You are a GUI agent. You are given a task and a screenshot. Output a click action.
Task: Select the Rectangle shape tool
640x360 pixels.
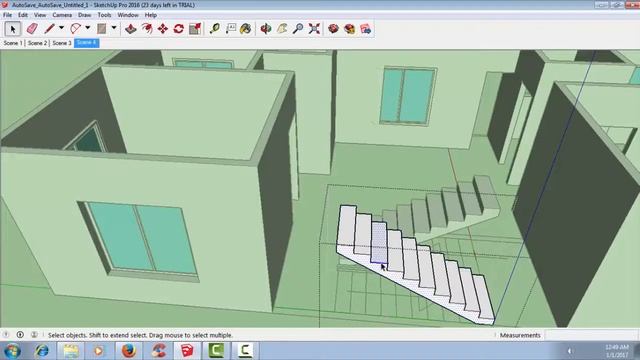pyautogui.click(x=102, y=29)
